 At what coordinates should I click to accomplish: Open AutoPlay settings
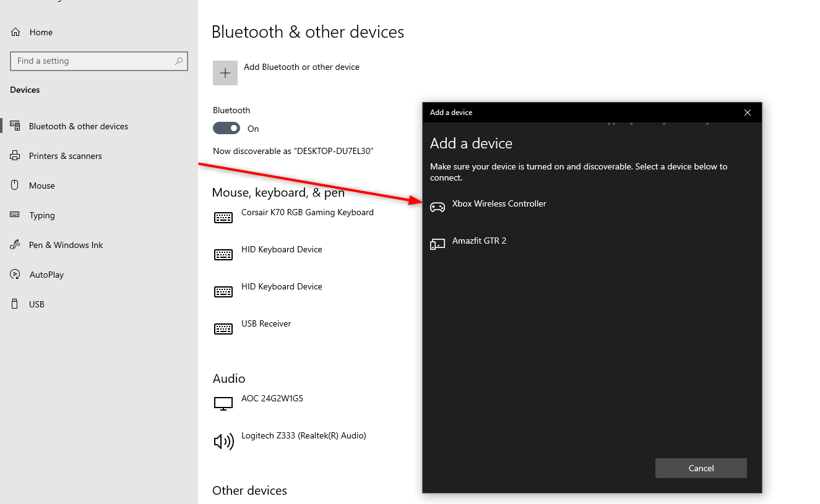point(47,275)
